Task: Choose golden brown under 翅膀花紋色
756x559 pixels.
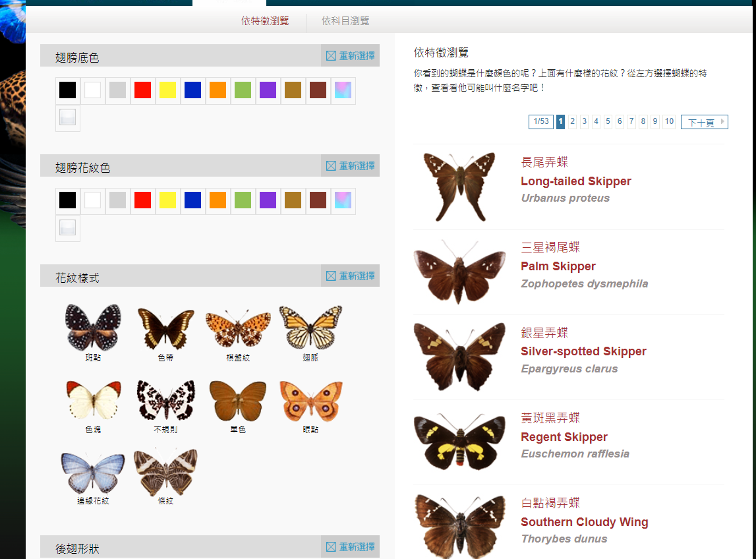Action: pyautogui.click(x=293, y=200)
